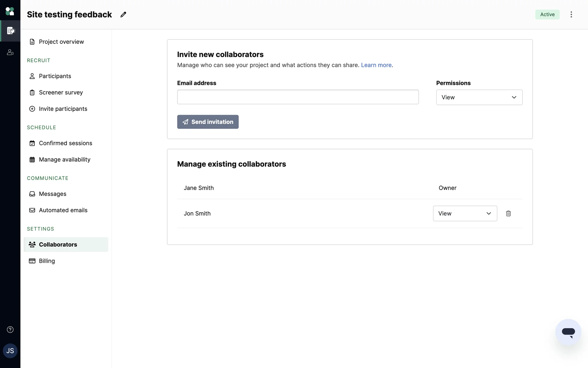Viewport: 588px width, 368px height.
Task: Open Automated emails section
Action: click(x=63, y=210)
